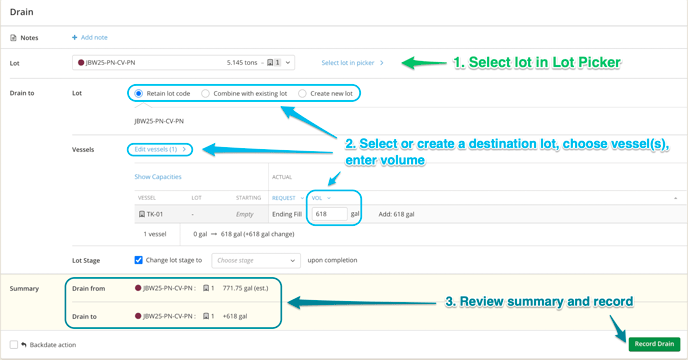688x360 pixels.
Task: Click the 0 gal to 618 gal change text
Action: coord(244,234)
